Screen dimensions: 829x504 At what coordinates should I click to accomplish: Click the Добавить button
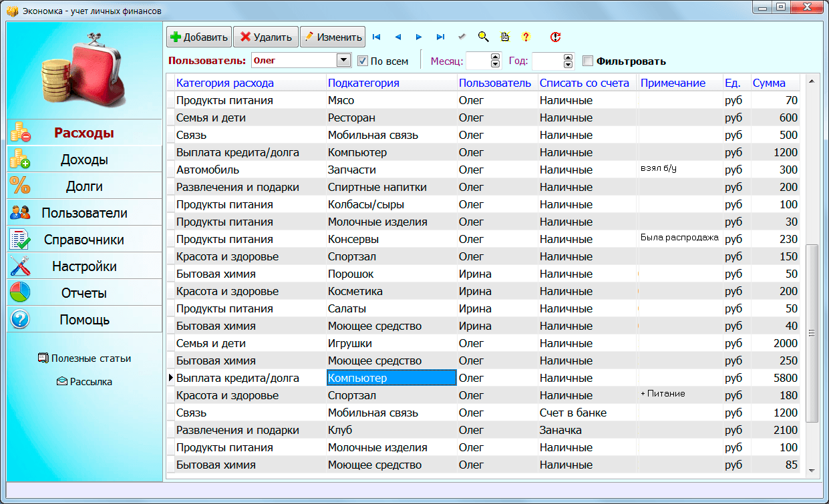coord(199,37)
